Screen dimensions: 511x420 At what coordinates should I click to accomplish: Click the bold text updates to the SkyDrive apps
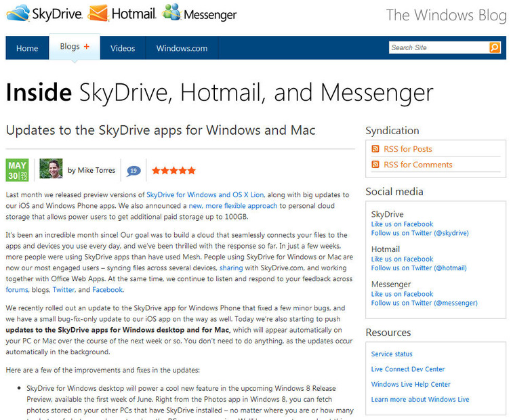[118, 330]
